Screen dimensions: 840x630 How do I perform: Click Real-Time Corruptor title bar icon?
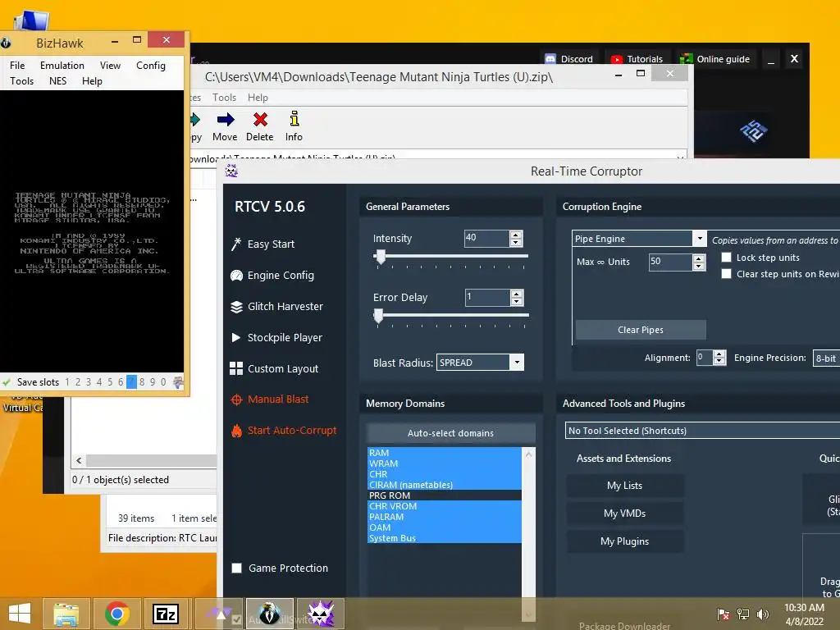pyautogui.click(x=231, y=171)
